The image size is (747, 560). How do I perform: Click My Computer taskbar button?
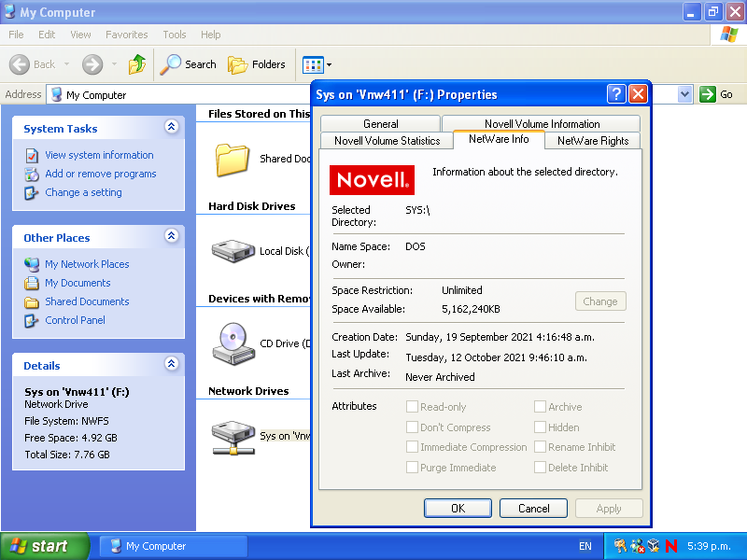tap(174, 546)
